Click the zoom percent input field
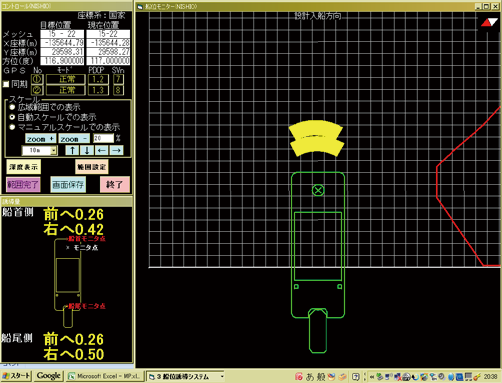This screenshot has width=502, height=383. point(103,138)
